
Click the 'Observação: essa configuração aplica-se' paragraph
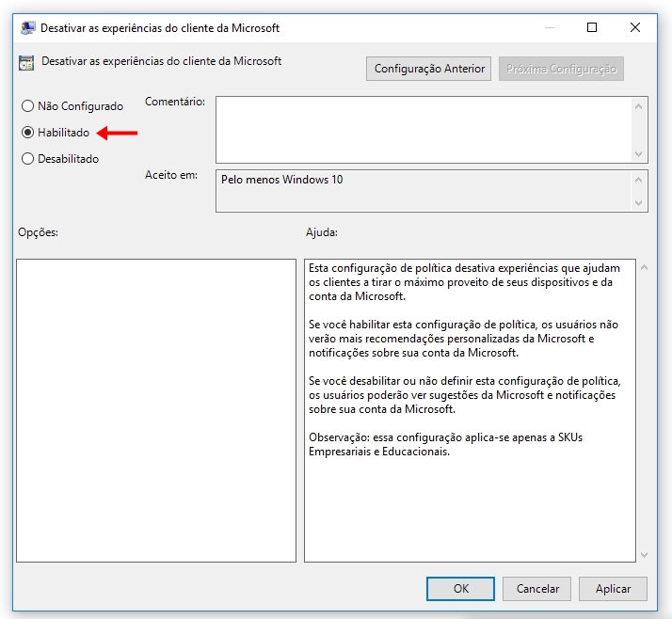tap(446, 444)
